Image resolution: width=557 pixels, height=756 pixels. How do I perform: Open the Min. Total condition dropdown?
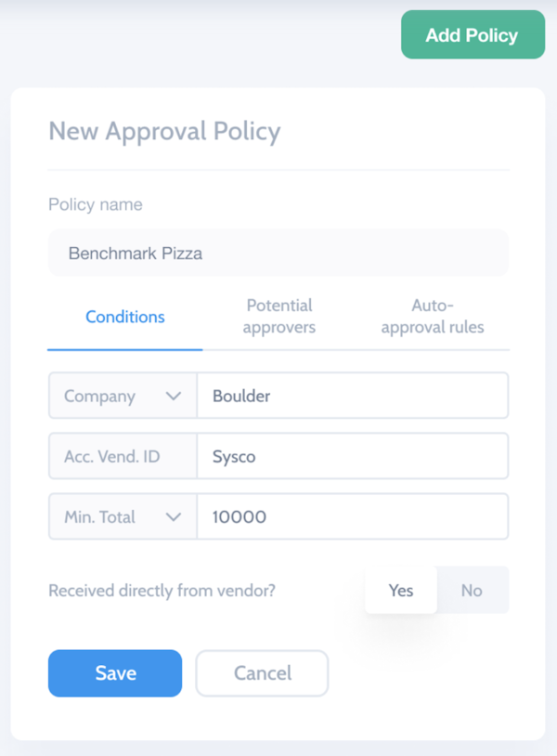122,516
